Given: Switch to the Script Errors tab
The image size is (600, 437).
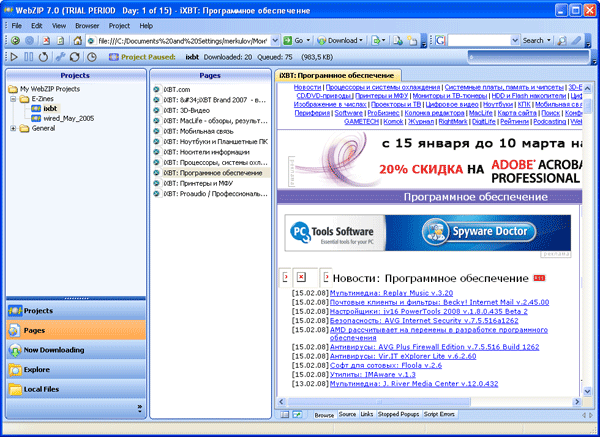Looking at the screenshot, I should pos(439,414).
